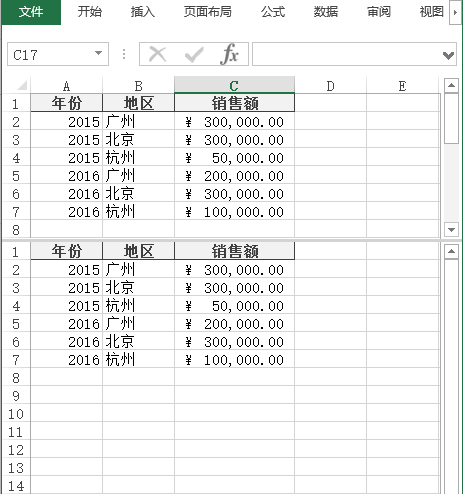Select 年份 header cell in lower pane
This screenshot has height=494, width=463.
point(66,251)
